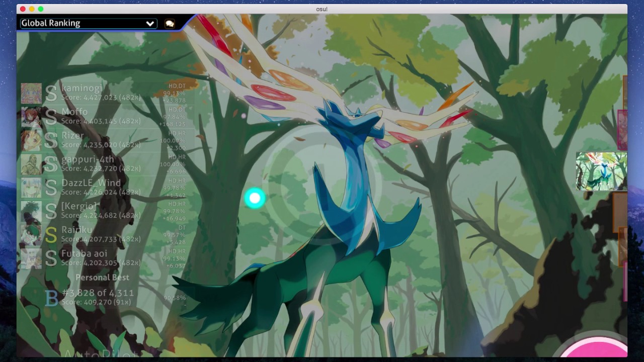644x362 pixels.
Task: Open the Global Ranking dropdown
Action: (x=88, y=23)
